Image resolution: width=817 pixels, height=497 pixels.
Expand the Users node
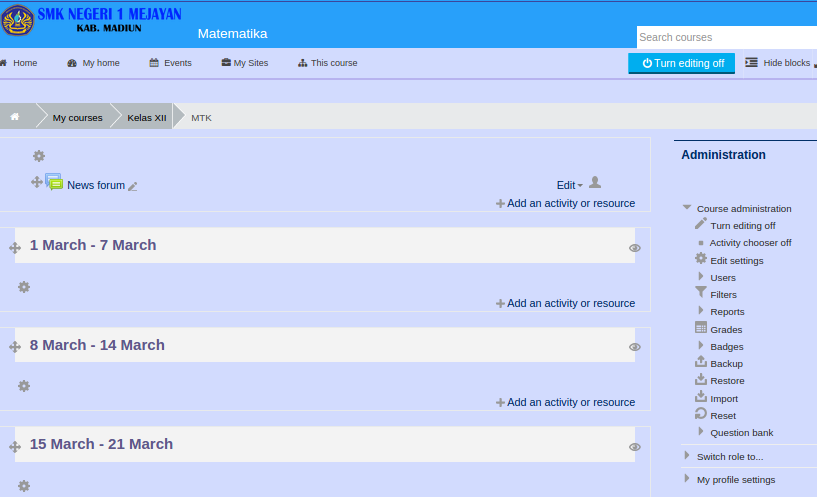point(701,276)
